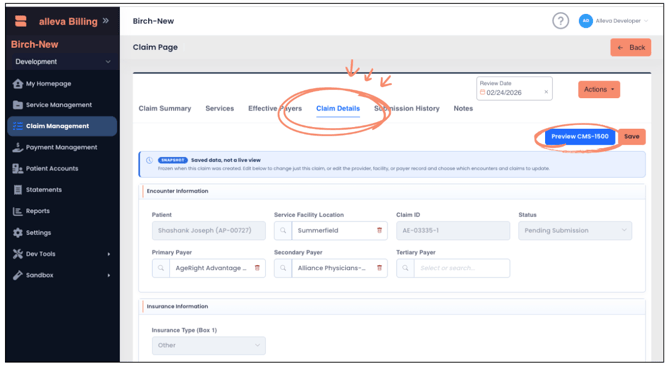Click the Payment Management hand icon
Screen dimensions: 670x369
tap(18, 147)
